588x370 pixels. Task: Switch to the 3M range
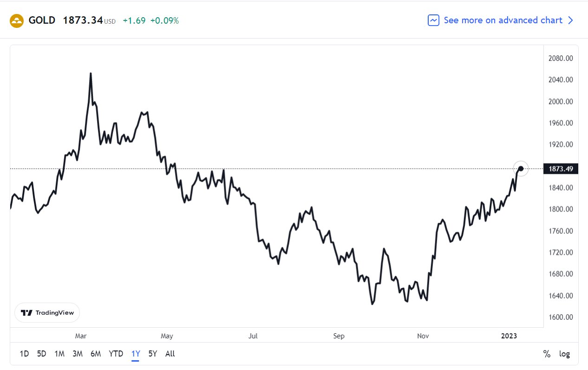pos(78,354)
